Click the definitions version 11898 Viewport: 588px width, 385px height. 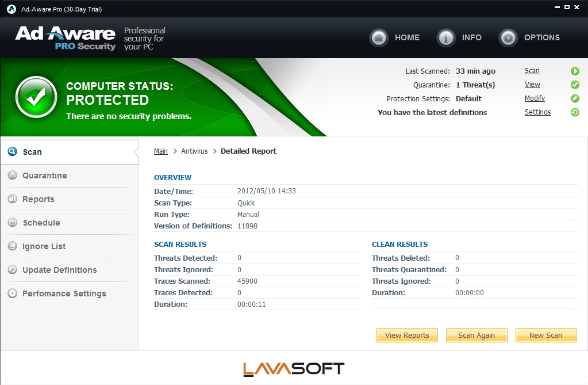[x=247, y=226]
